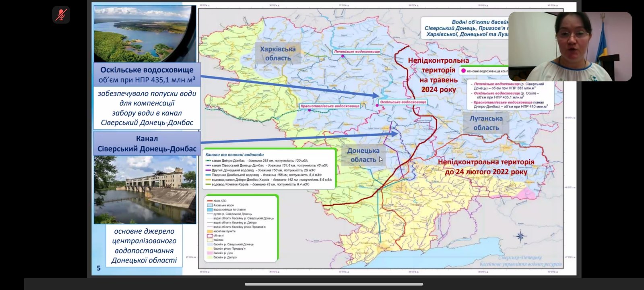Click the pink dot beside Краснопавлівське водосховище

click(310, 110)
